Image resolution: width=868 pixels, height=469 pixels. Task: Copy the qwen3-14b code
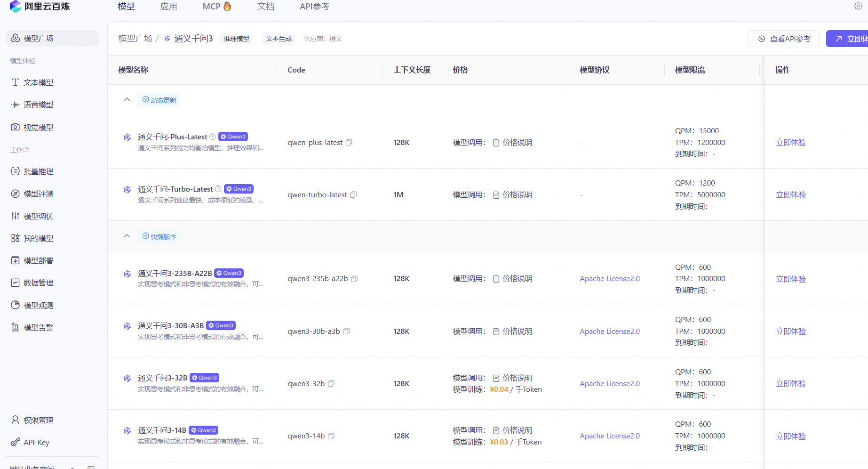(x=331, y=436)
